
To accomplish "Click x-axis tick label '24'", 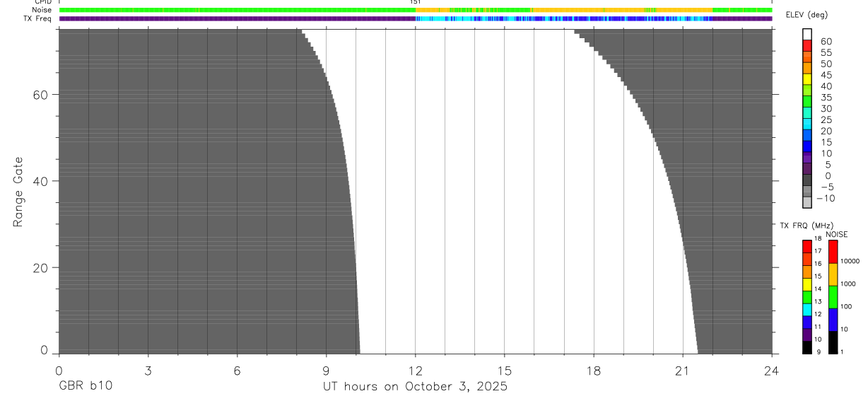I will point(772,371).
